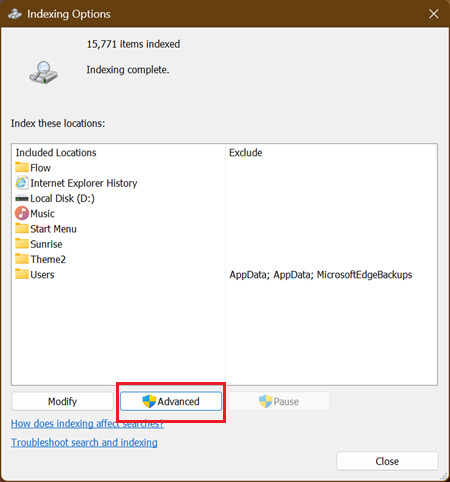
Task: Click the indexing magnifier drive icon
Action: tap(43, 72)
